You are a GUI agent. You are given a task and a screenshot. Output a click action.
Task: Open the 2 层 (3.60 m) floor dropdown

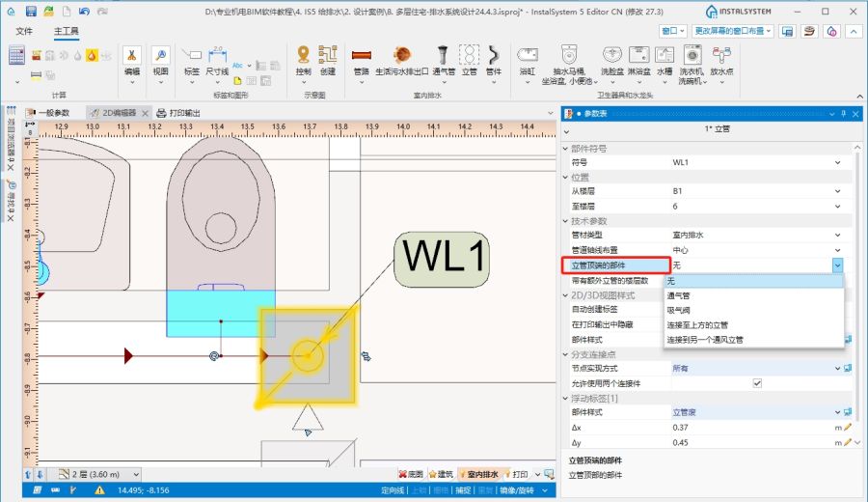tap(96, 474)
